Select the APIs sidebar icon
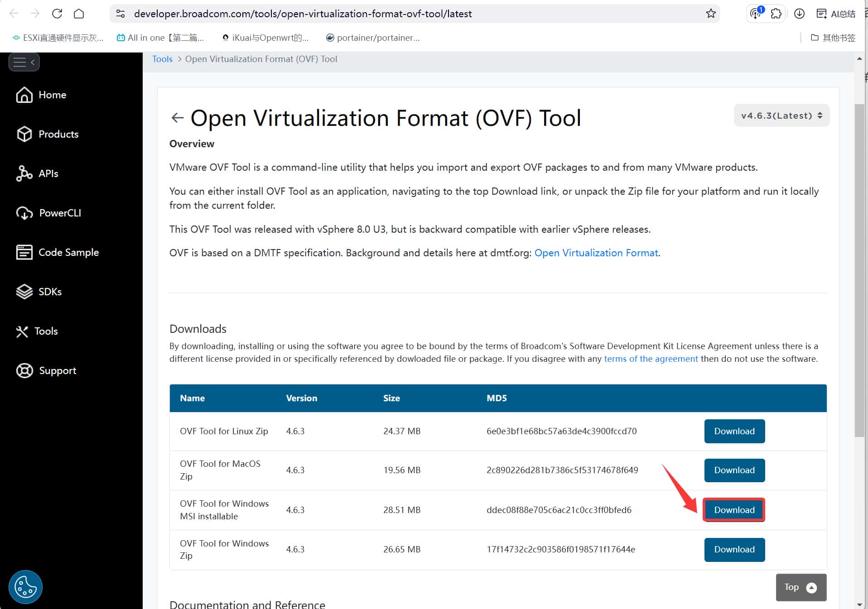Screen dimensions: 868x609 pos(24,173)
